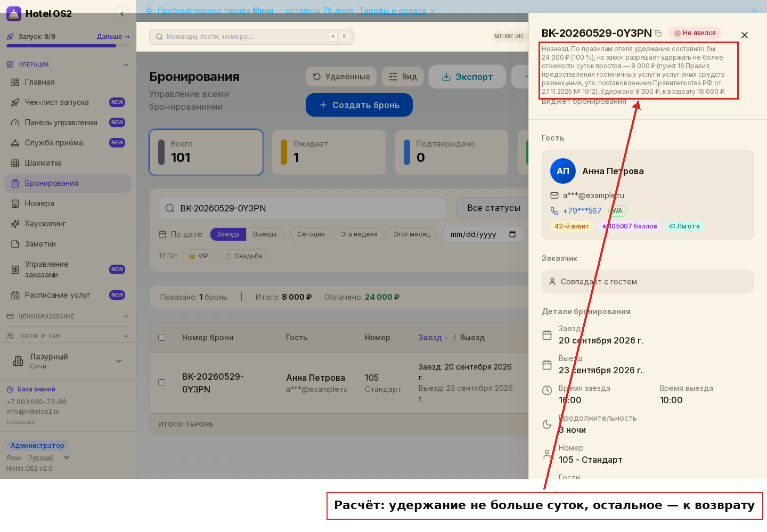Open the Русский language dropdown
767x532 pixels.
coord(48,458)
